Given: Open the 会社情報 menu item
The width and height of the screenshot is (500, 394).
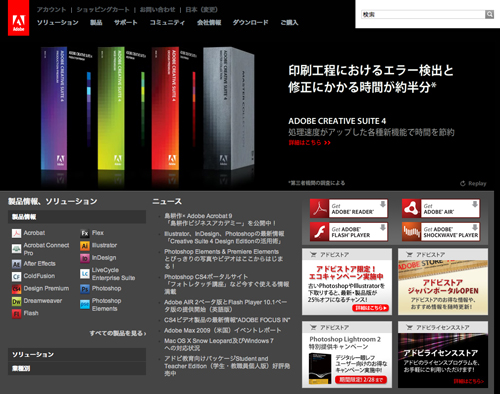Looking at the screenshot, I should (209, 22).
